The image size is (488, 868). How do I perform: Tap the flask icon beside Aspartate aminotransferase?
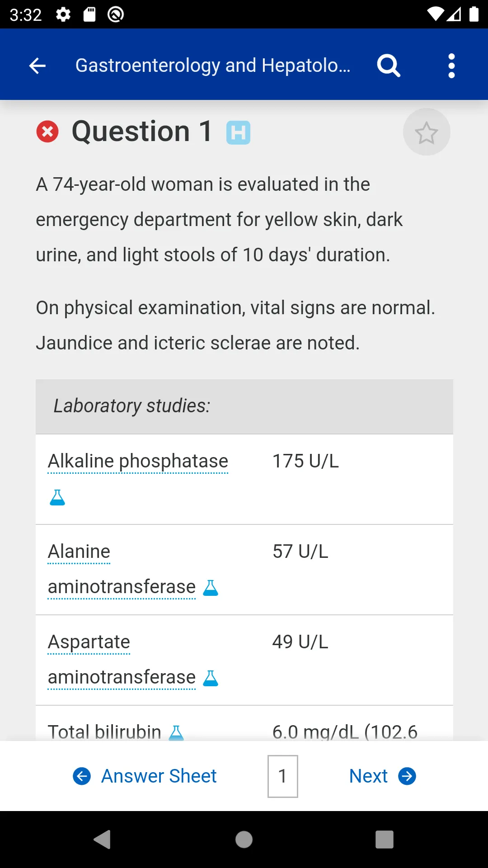(211, 678)
